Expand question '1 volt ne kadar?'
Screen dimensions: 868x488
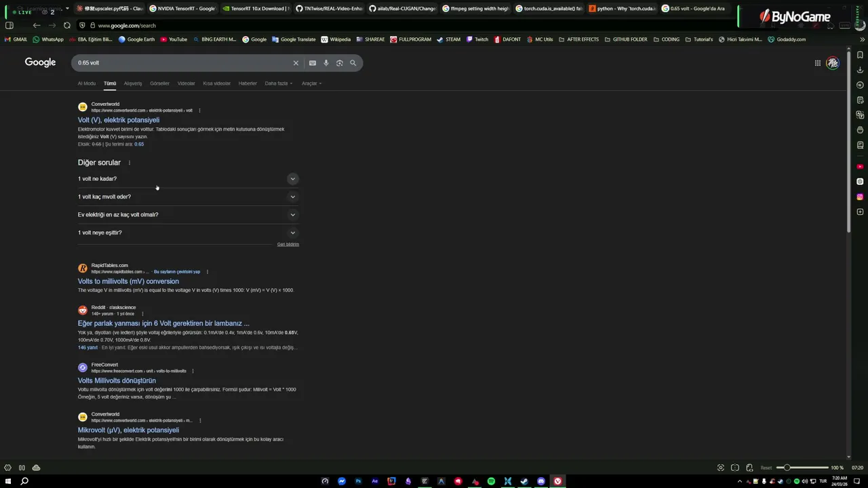pos(189,179)
